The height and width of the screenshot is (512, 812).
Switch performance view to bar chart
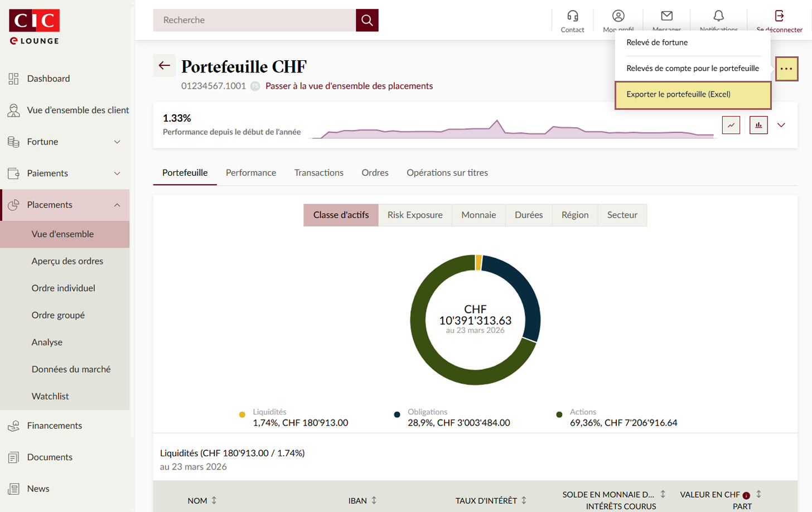(x=758, y=125)
